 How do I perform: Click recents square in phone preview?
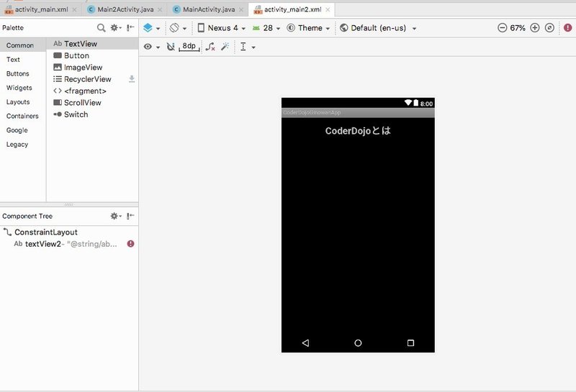tap(410, 343)
